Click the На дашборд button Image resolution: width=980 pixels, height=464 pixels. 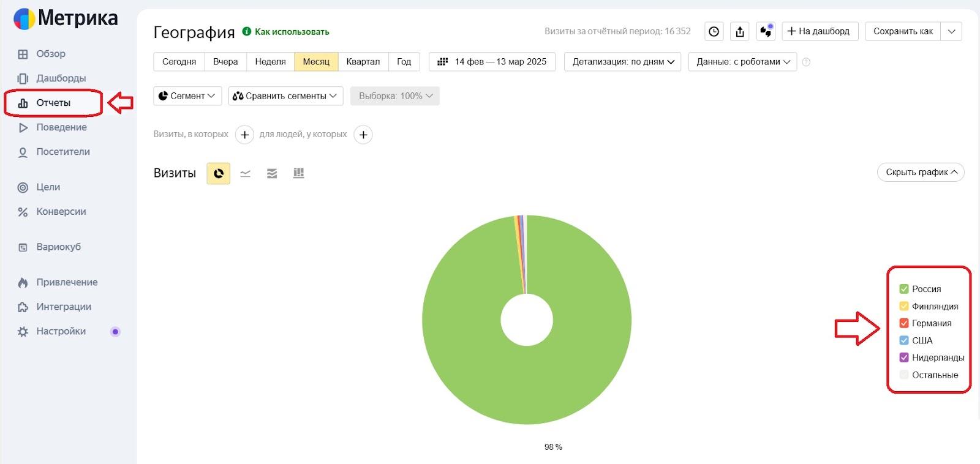(819, 31)
